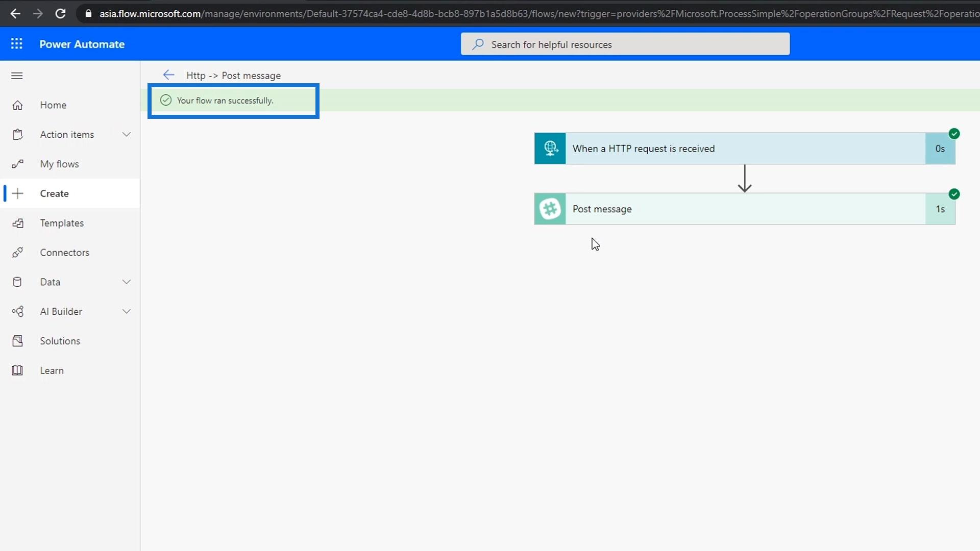Screen dimensions: 980x551
Task: Open the app launcher waffle icon
Action: (x=16, y=44)
